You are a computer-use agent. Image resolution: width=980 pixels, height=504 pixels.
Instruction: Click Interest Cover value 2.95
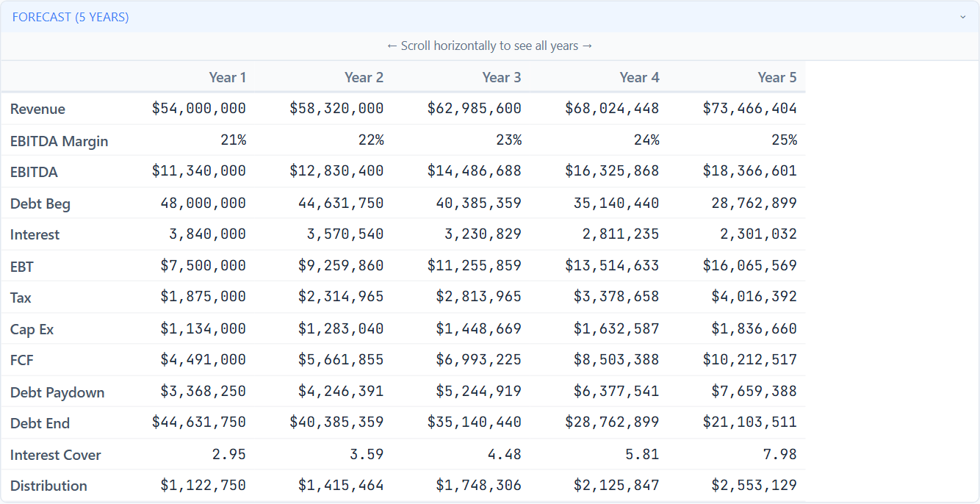229,454
